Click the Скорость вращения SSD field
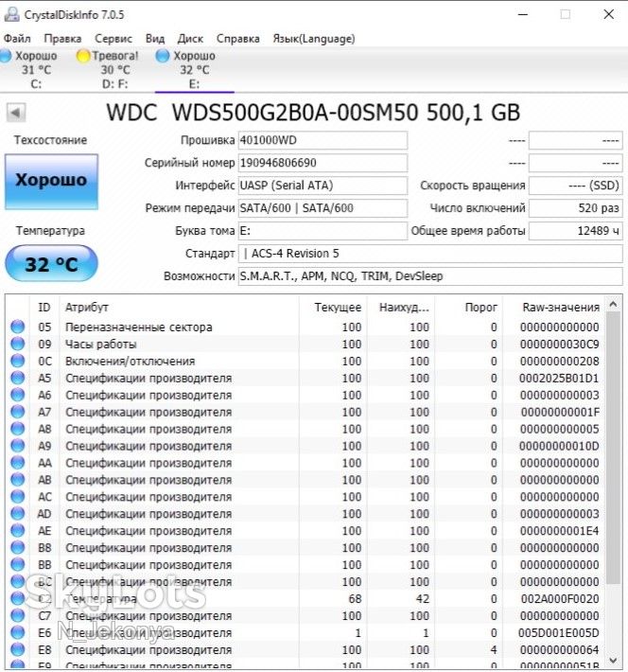This screenshot has height=672, width=628. pyautogui.click(x=575, y=186)
